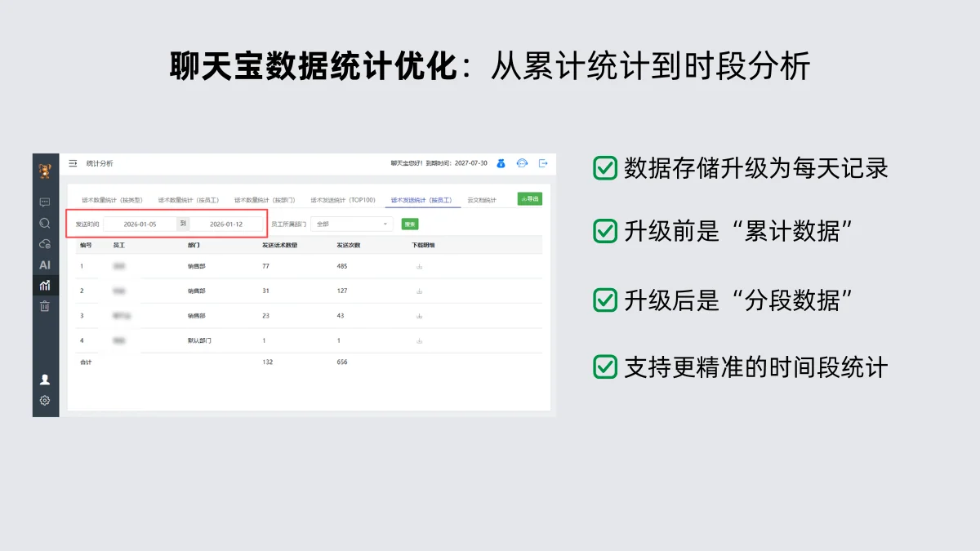Select the 话术发送统计（按员工）tab
The image size is (980, 551).
[x=422, y=200]
